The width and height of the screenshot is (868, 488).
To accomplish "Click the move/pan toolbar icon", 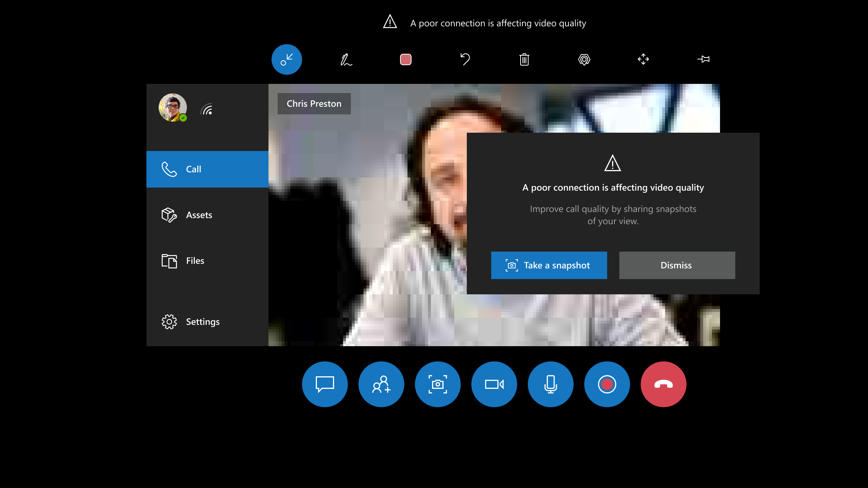I will click(x=643, y=59).
